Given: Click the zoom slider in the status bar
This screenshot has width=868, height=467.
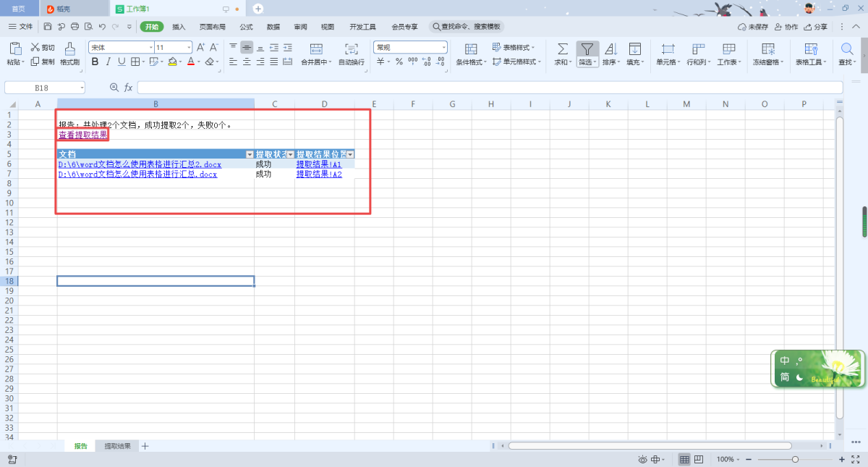Looking at the screenshot, I should [795, 460].
